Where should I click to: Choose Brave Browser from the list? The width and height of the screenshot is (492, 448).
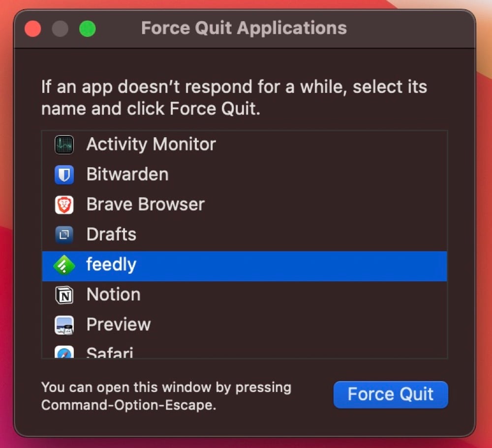pyautogui.click(x=245, y=205)
